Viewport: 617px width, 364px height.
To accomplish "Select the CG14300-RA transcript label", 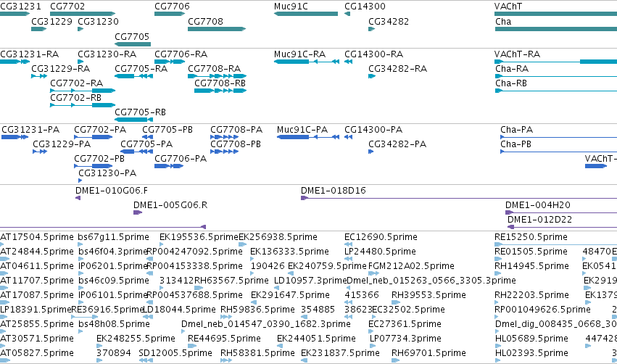I will (374, 54).
